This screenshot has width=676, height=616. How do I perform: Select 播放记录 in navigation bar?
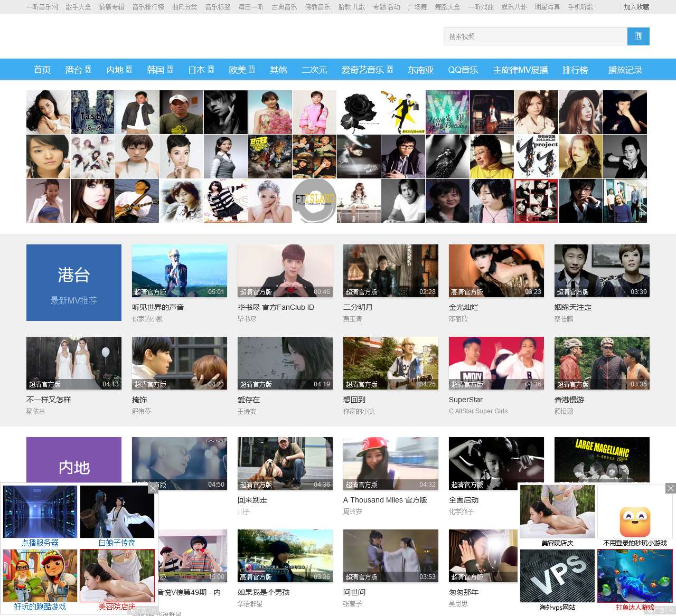tap(625, 70)
